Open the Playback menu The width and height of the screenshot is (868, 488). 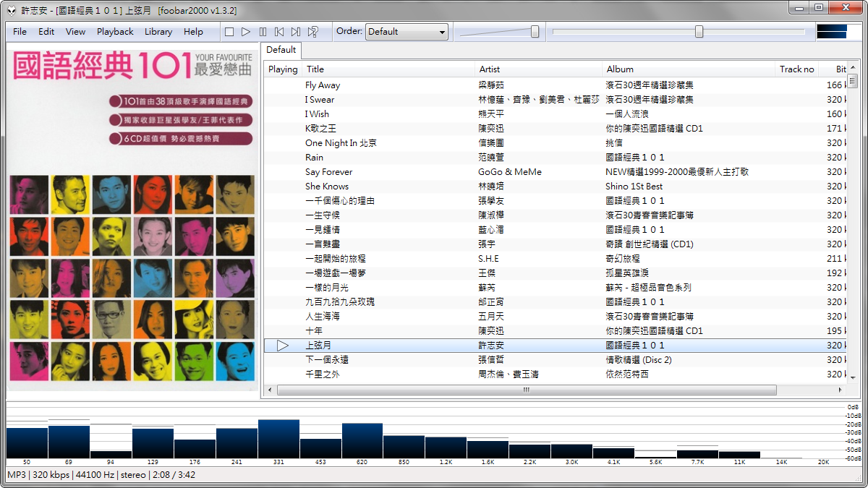[114, 31]
